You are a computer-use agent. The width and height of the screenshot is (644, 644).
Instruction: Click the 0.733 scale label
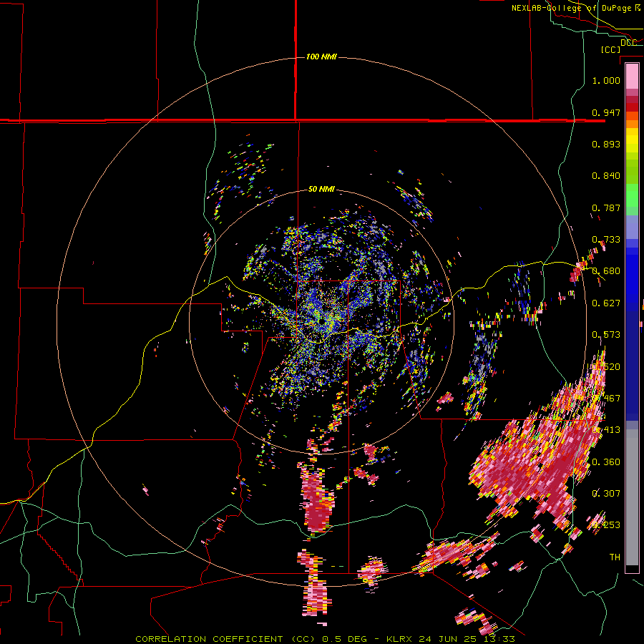point(606,240)
